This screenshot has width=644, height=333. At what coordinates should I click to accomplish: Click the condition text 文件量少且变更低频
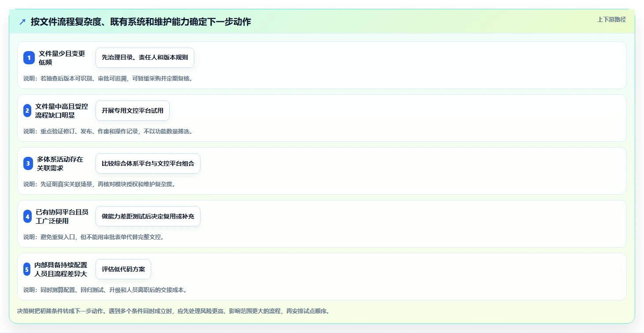pyautogui.click(x=62, y=58)
